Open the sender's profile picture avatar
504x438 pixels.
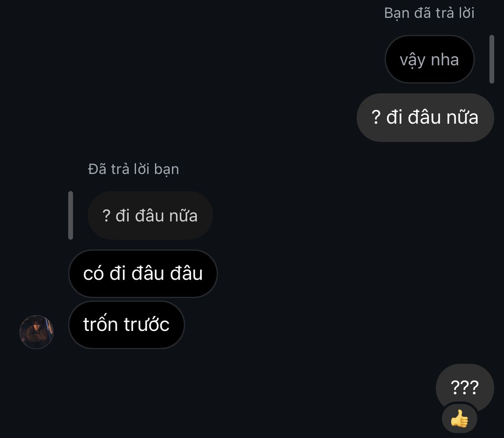click(37, 332)
